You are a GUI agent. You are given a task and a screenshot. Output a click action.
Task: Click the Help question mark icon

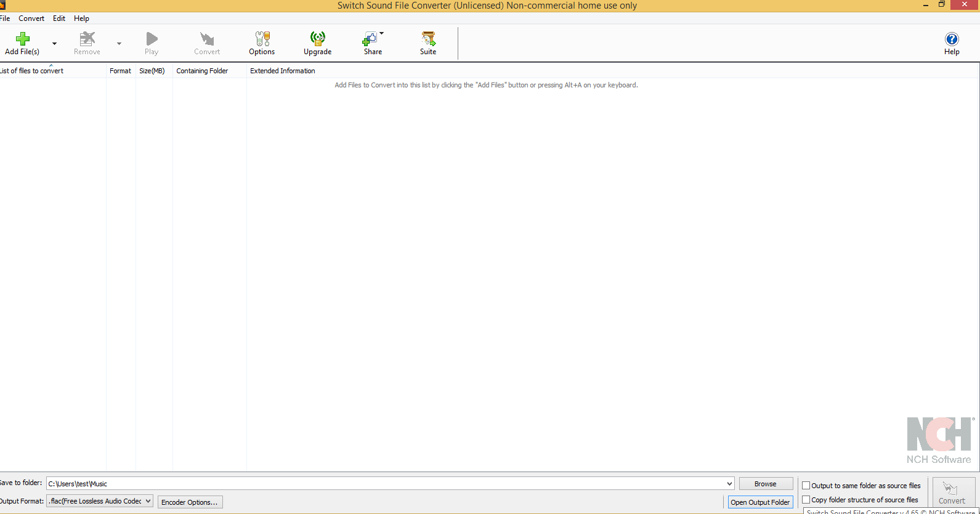tap(952, 39)
